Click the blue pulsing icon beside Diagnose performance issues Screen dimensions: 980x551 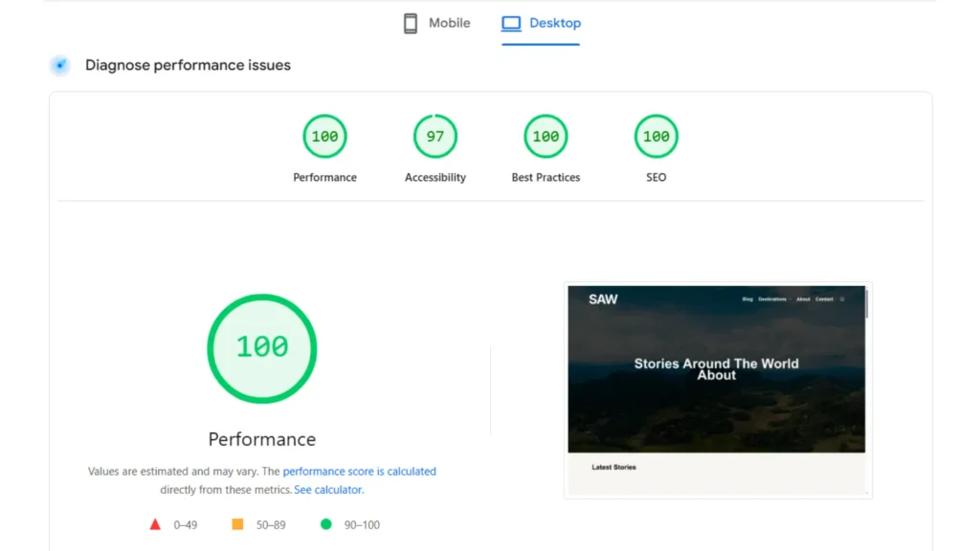click(60, 65)
